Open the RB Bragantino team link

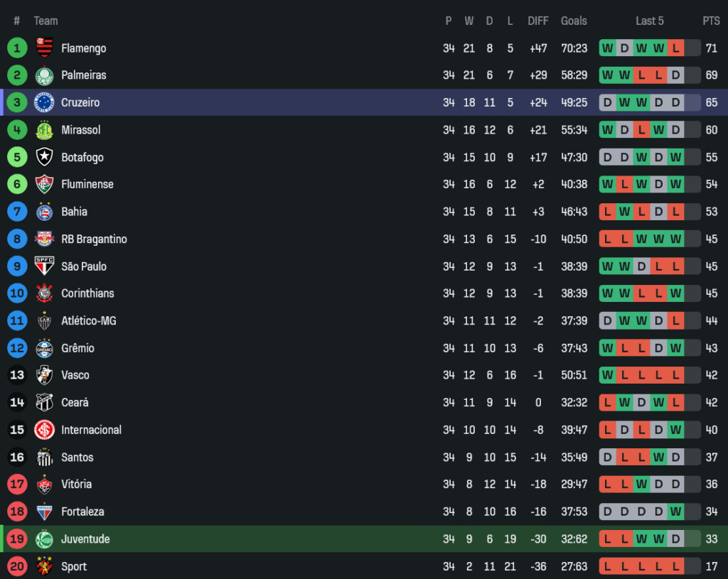click(x=94, y=239)
